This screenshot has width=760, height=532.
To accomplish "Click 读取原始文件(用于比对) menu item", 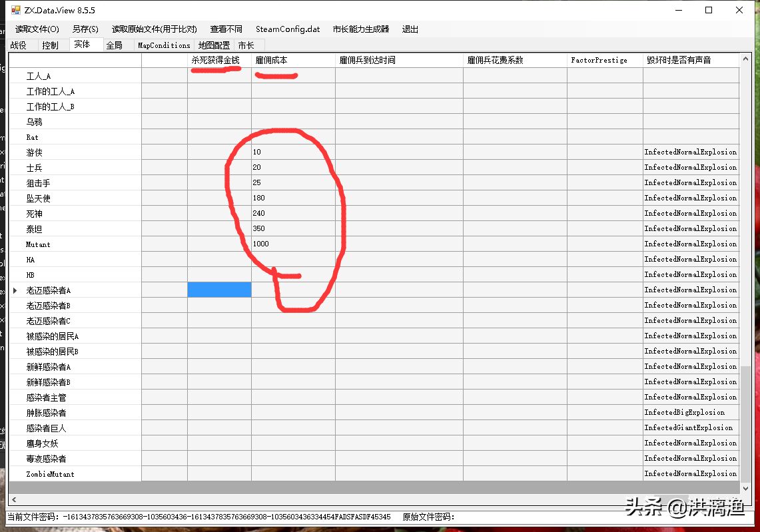I will 154,29.
